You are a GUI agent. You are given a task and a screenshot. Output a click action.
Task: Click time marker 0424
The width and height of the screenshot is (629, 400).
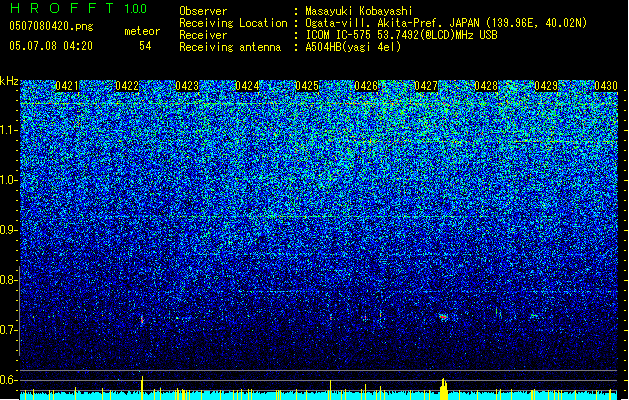[247, 86]
